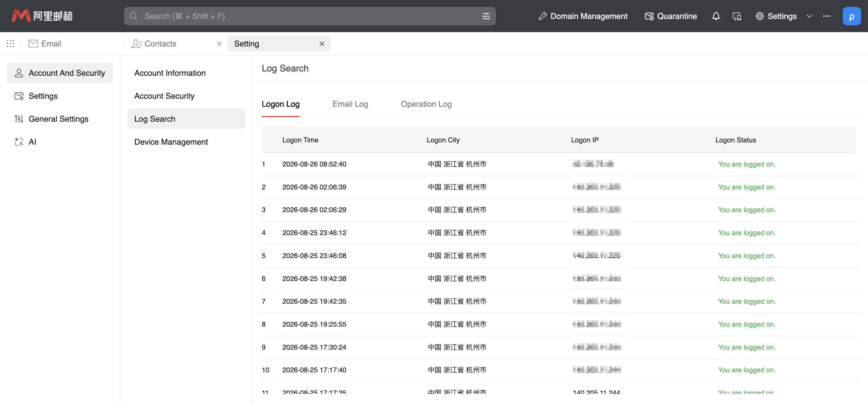Select logon time 2026-08-25 17:17:40
The image size is (868, 403).
click(x=314, y=370)
